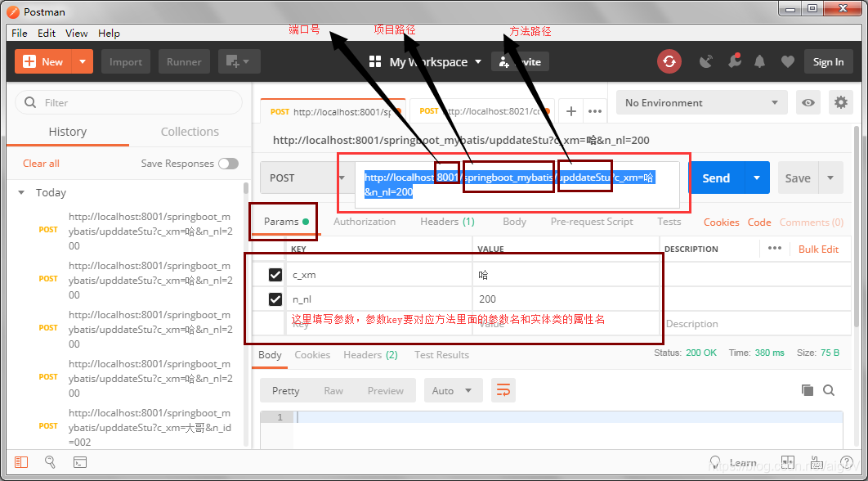Open the new window icon button
The image size is (868, 481).
pyautogui.click(x=239, y=61)
